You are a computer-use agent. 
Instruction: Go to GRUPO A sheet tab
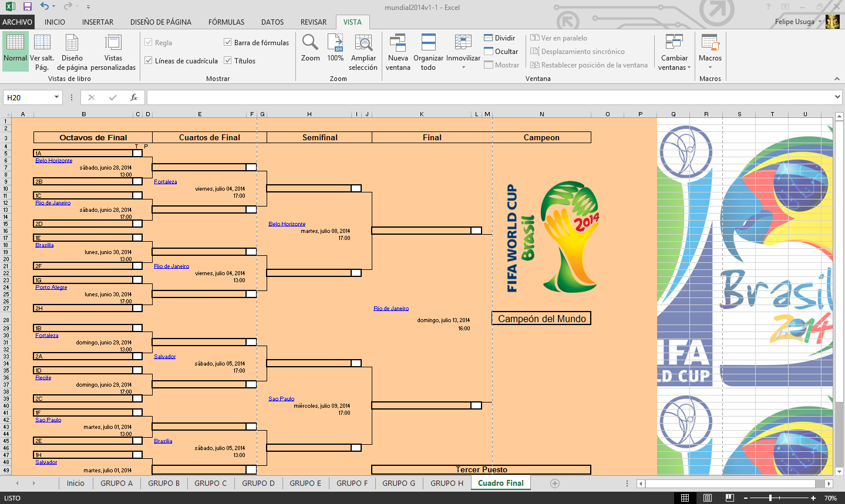pyautogui.click(x=116, y=483)
